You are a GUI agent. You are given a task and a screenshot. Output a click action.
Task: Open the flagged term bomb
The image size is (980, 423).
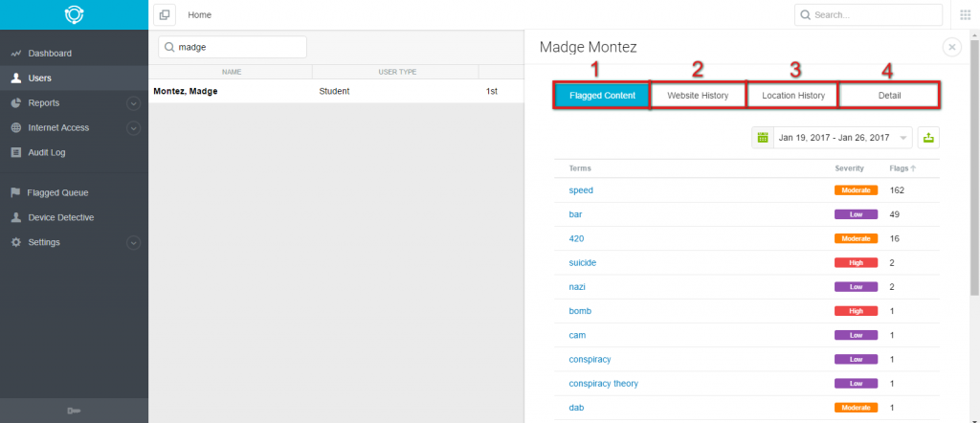[x=580, y=311]
